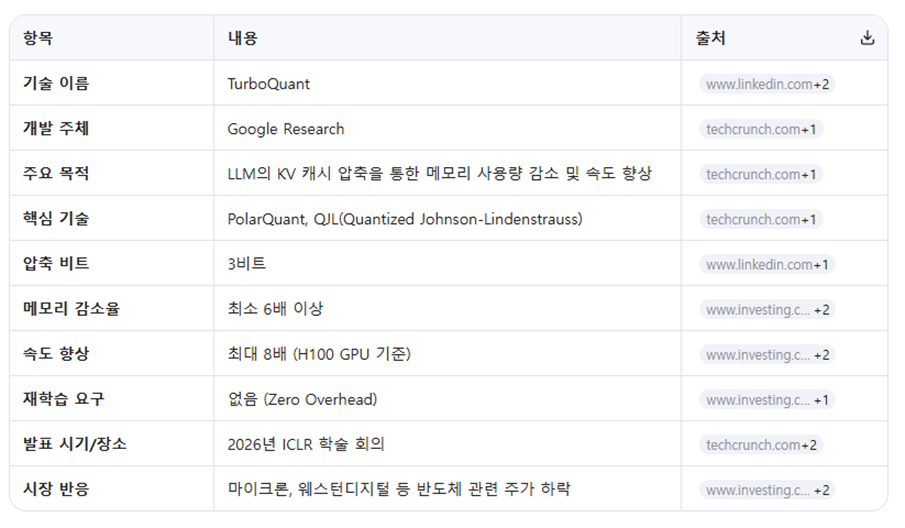
Task: Select the 주요 목적 row label
Action: tap(56, 173)
